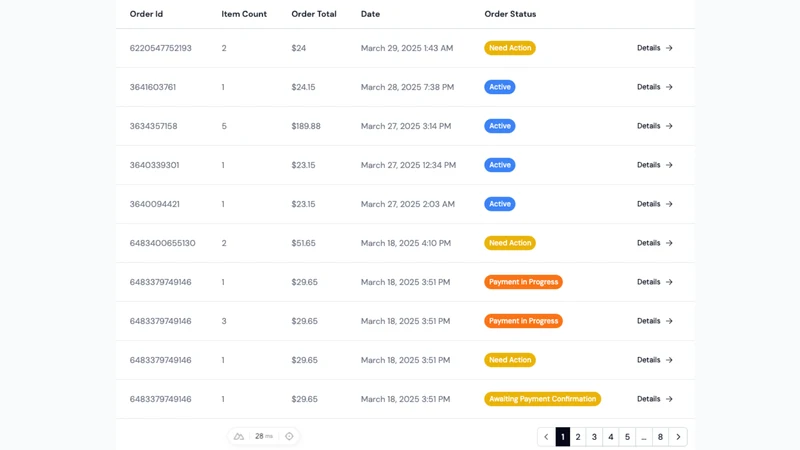Go to the next page with the right chevron
This screenshot has width=800, height=450.
click(678, 437)
